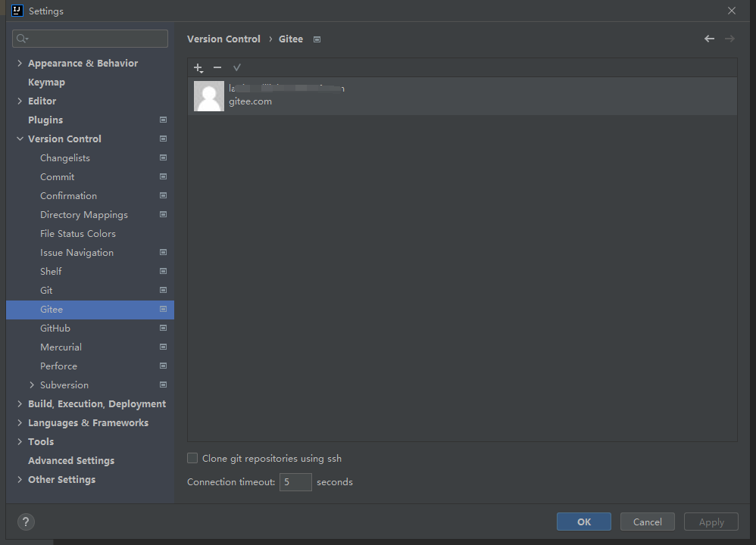Open the Keymap settings page

pyautogui.click(x=46, y=83)
